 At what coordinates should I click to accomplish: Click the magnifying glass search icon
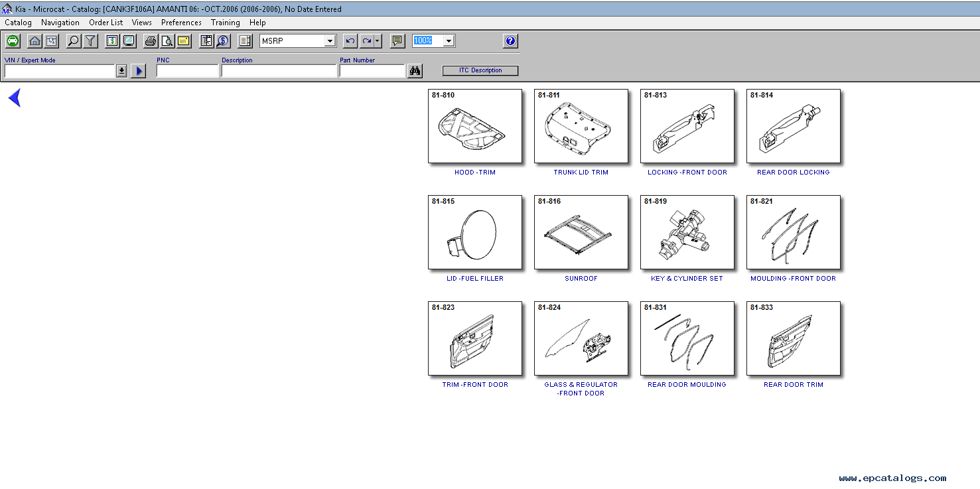point(74,41)
